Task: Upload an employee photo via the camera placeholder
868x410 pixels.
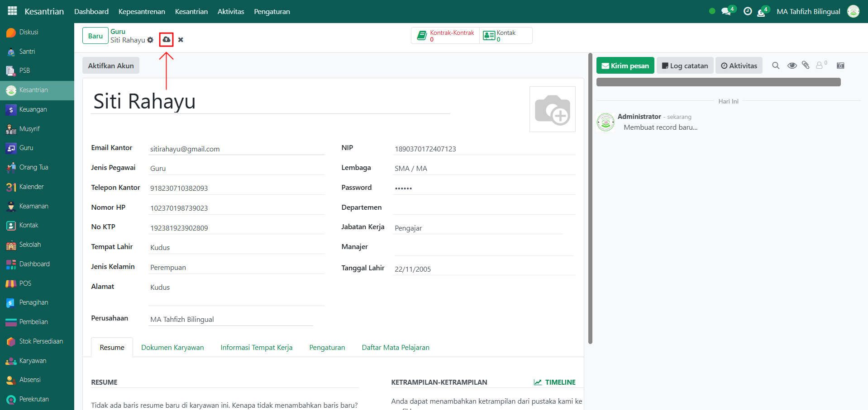Action: (x=552, y=109)
